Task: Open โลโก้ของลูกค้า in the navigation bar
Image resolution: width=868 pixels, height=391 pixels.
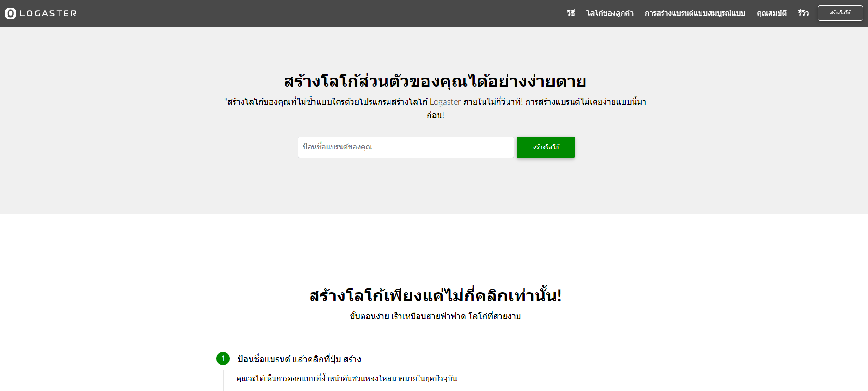Action: coord(610,13)
